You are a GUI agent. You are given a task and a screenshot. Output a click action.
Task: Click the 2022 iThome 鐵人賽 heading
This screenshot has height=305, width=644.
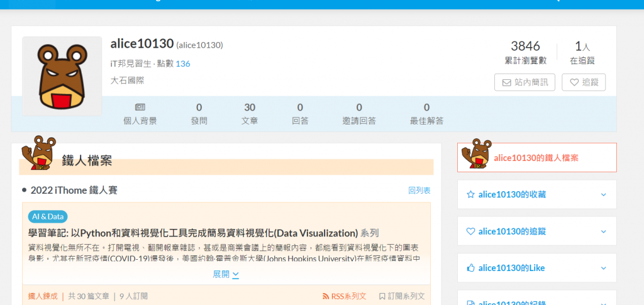click(74, 191)
